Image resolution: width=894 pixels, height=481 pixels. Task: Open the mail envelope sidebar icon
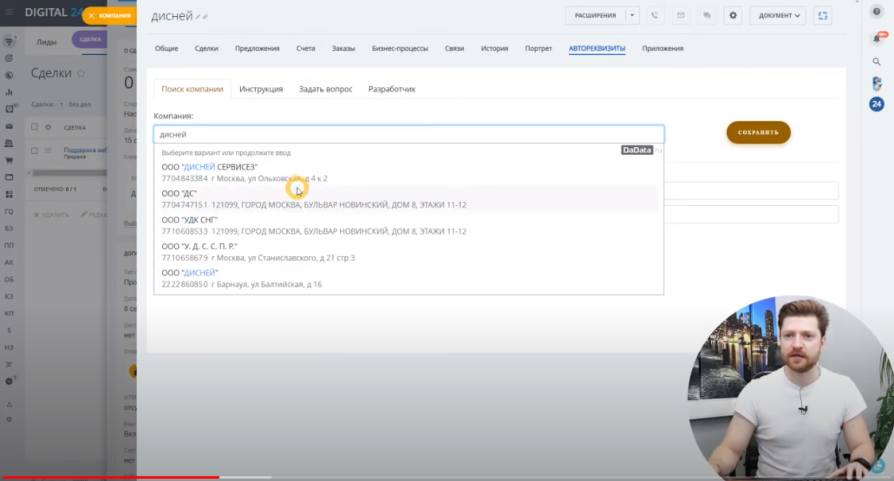(x=9, y=126)
